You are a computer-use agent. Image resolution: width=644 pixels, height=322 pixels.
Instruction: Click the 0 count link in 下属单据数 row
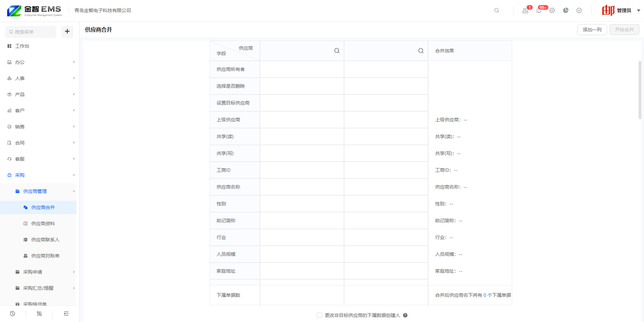pos(485,295)
